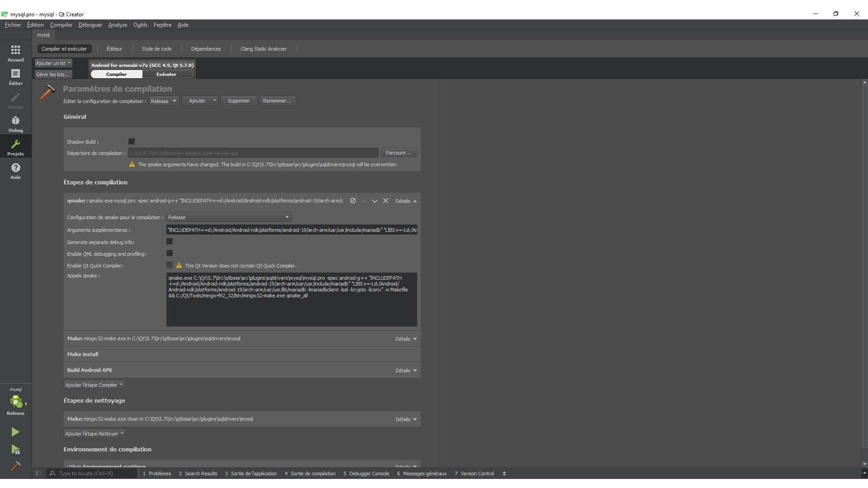Click the Supprimer button
868x488 pixels.
pyautogui.click(x=239, y=101)
